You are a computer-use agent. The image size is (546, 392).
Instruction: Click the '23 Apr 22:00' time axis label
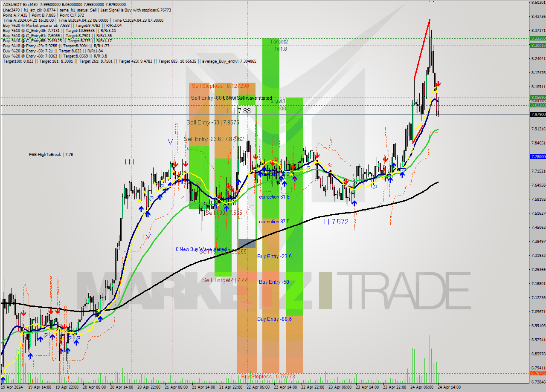point(394,387)
